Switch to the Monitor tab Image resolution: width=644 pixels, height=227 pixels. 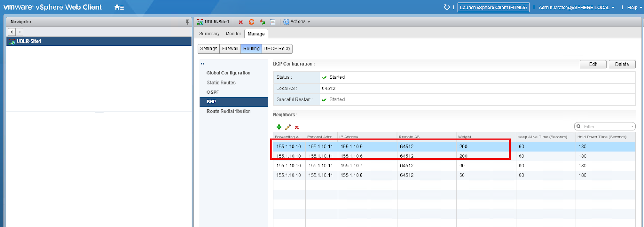click(233, 34)
